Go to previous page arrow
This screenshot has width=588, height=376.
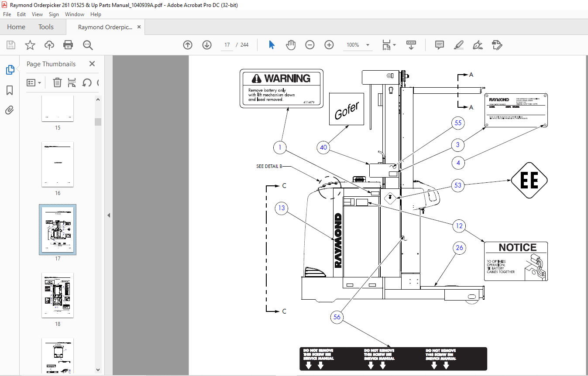(x=188, y=45)
